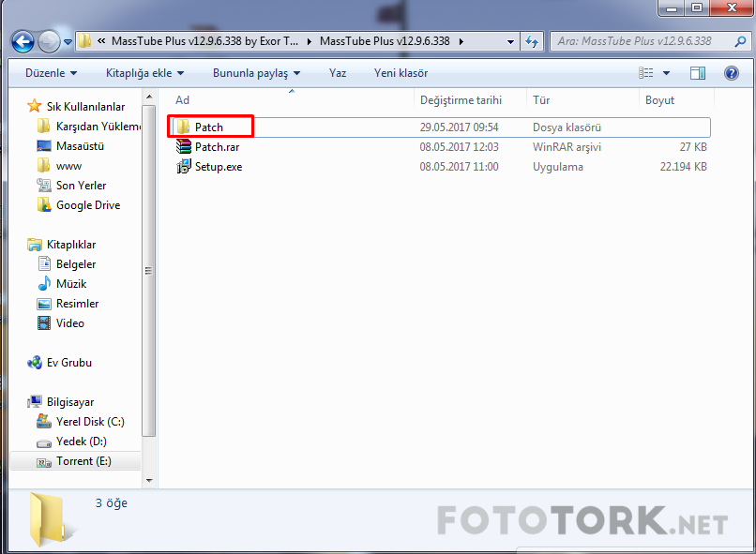Select the Setup.exe application icon
The image size is (756, 554).
tap(183, 166)
